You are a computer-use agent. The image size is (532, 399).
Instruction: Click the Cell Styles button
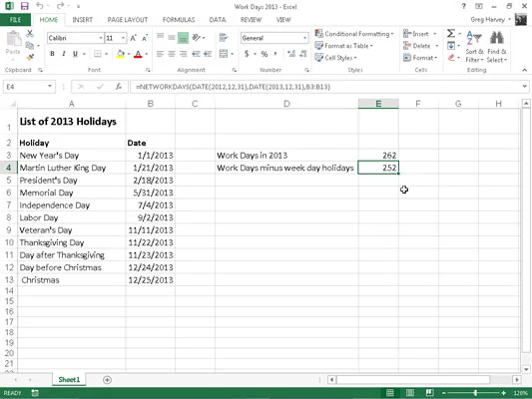pos(336,58)
